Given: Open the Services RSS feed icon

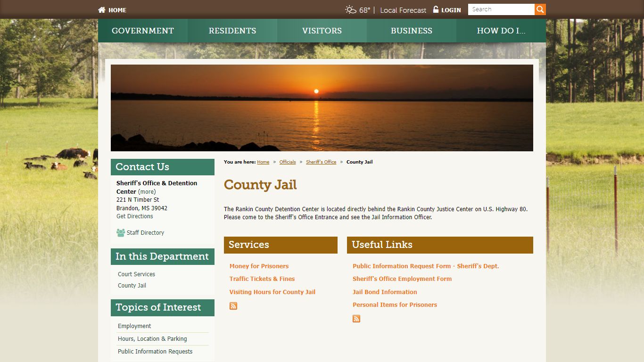Looking at the screenshot, I should (x=233, y=306).
